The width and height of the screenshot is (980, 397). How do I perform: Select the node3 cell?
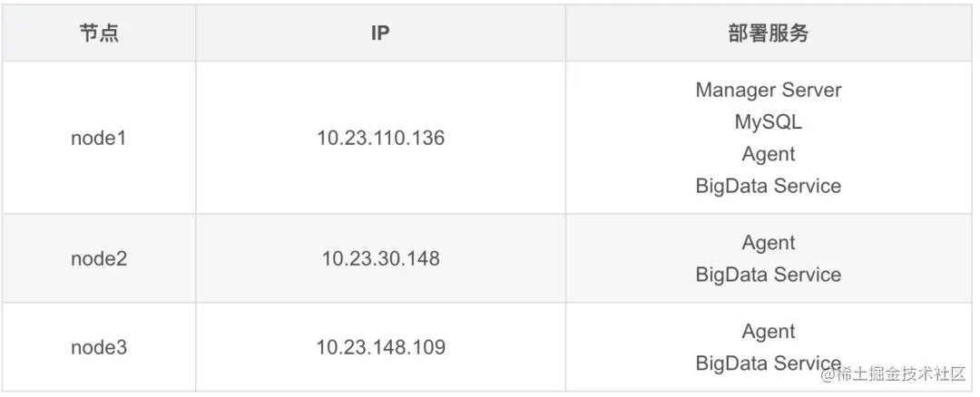pyautogui.click(x=99, y=347)
